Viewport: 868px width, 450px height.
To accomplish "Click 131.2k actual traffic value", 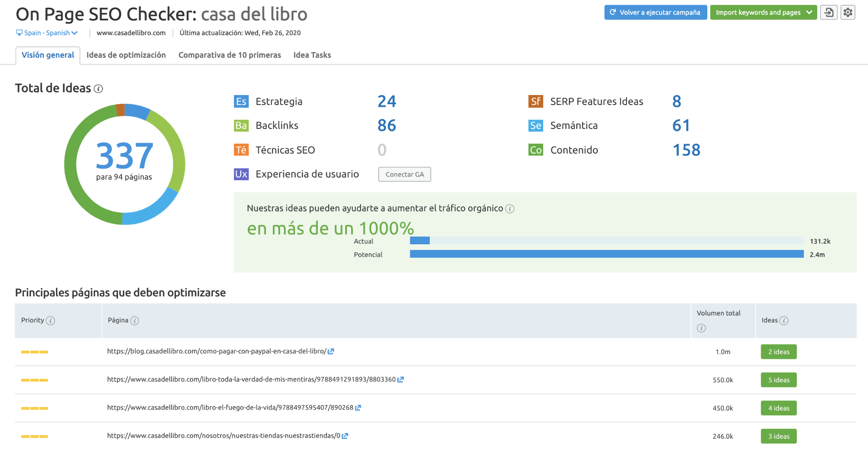I will pos(820,241).
